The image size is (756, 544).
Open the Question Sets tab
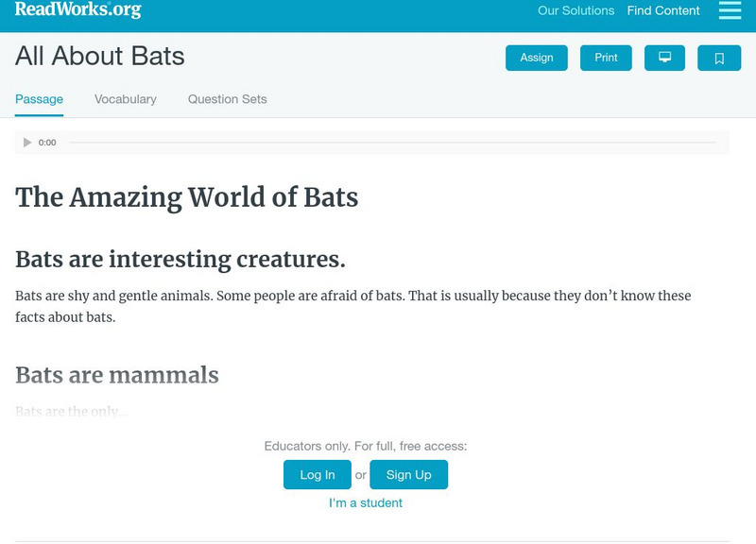tap(227, 99)
